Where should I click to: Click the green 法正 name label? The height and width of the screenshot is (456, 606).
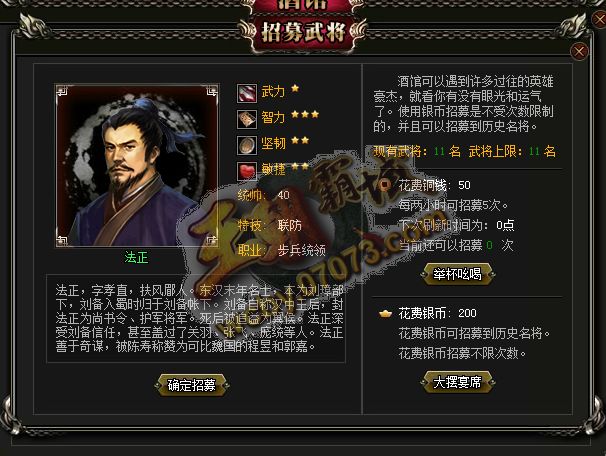click(136, 257)
